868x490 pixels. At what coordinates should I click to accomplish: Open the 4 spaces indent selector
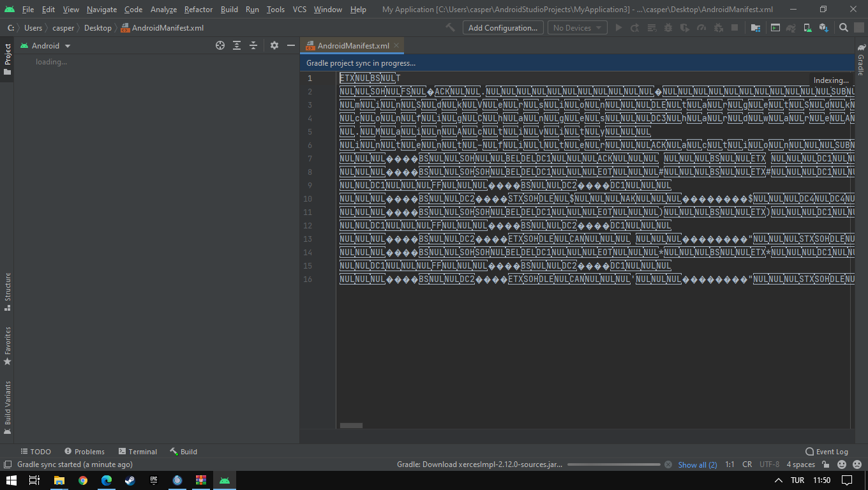[800, 464]
